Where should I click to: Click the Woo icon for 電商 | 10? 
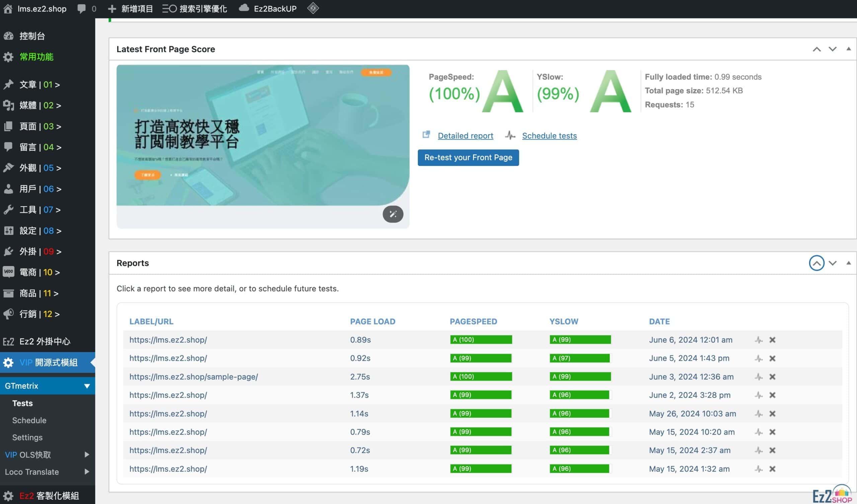click(8, 272)
